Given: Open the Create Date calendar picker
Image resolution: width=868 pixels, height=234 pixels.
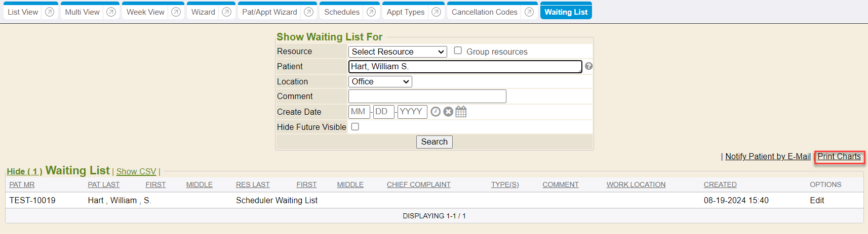Looking at the screenshot, I should click(x=461, y=112).
